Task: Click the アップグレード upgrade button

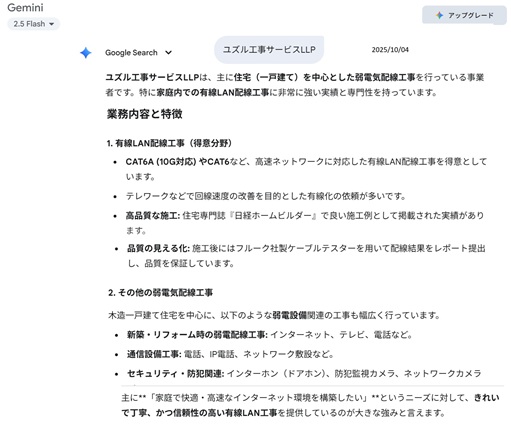Action: pos(464,15)
